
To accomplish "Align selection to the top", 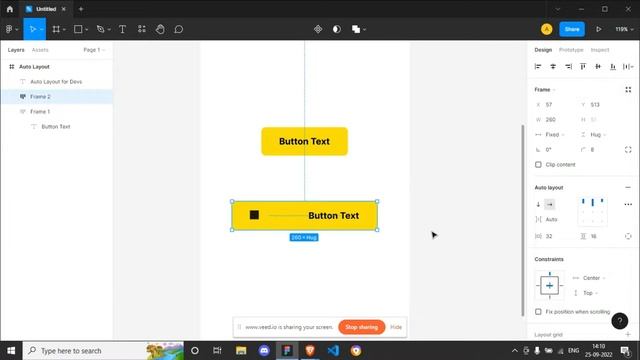I will point(583,67).
